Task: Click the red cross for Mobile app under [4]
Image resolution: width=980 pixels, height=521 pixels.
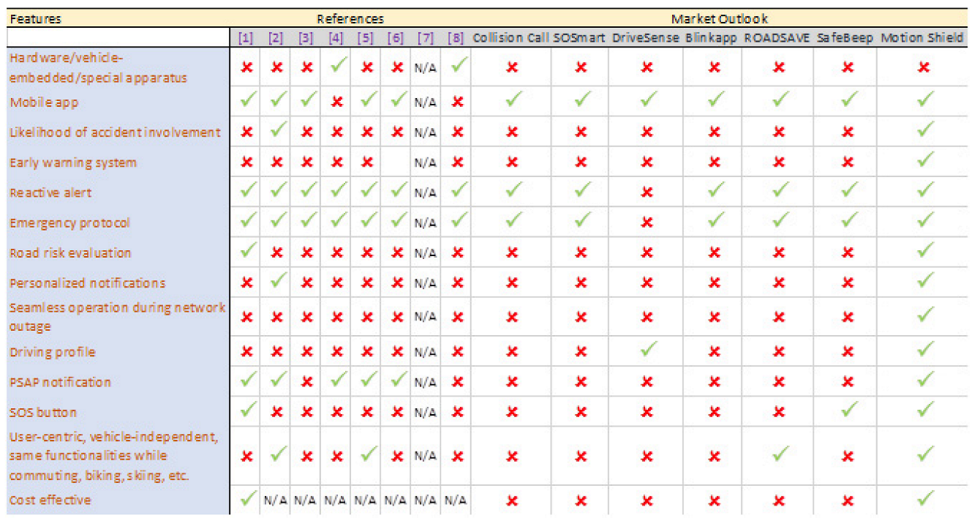Action: pyautogui.click(x=337, y=102)
